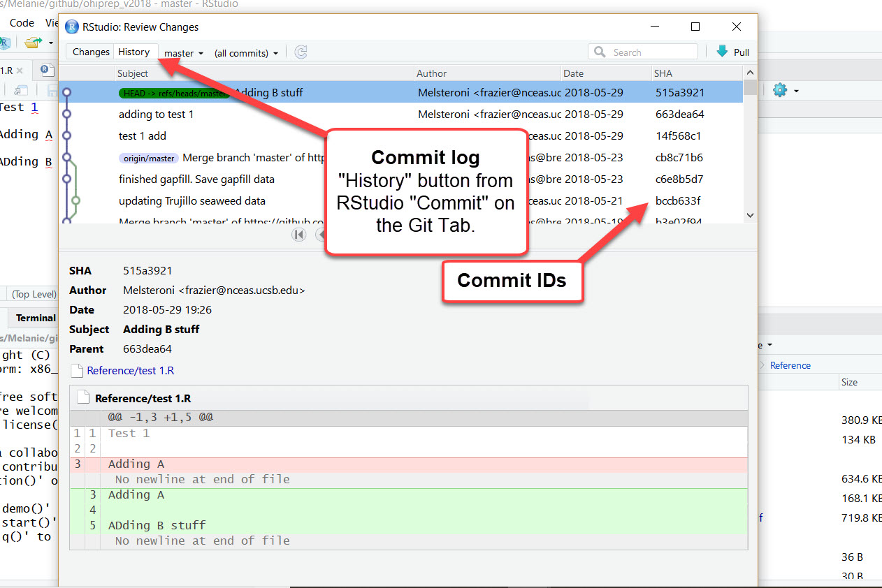Image resolution: width=882 pixels, height=588 pixels.
Task: Click the removed 'Adding A' diff line
Action: 409,464
